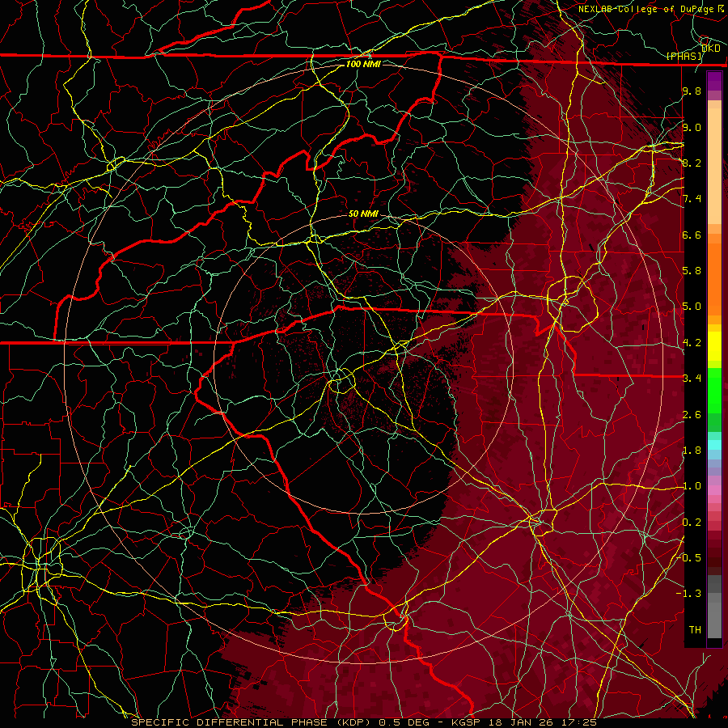
Task: Click the 9.8 value on the color scale
Action: pos(692,91)
